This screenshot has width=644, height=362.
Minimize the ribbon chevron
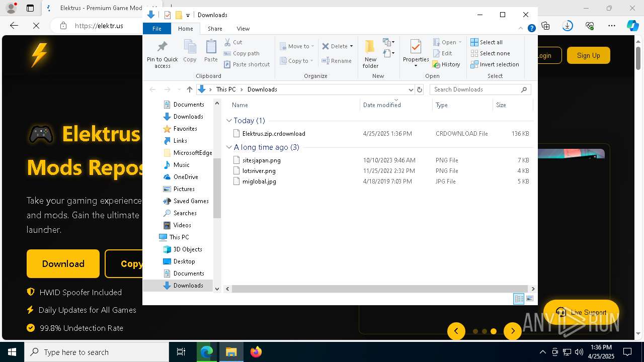[521, 29]
